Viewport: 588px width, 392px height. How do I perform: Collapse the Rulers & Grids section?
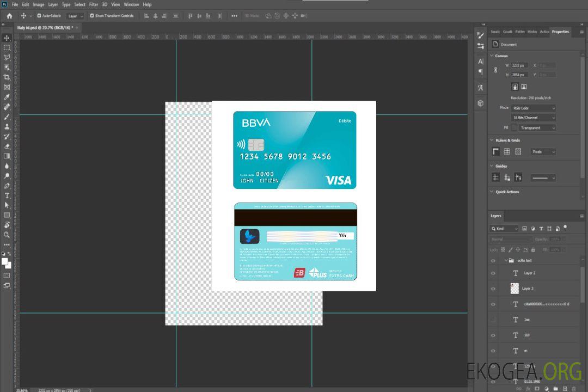pyautogui.click(x=492, y=140)
